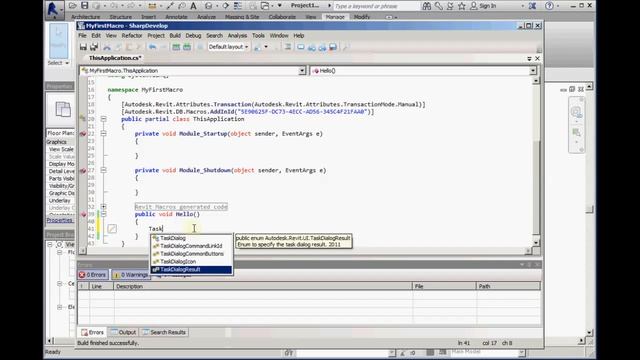Screen dimensions: 640x360
Task: Click the first green Build solution icon
Action: (176, 47)
